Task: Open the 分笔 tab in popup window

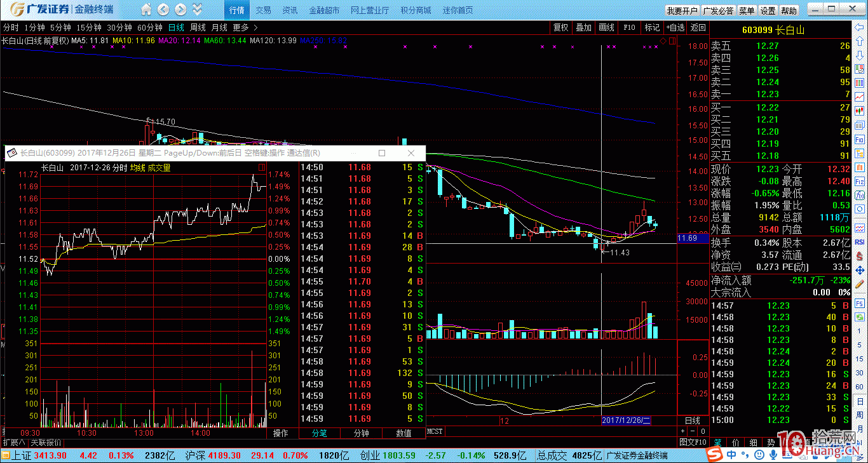Action: tap(319, 433)
